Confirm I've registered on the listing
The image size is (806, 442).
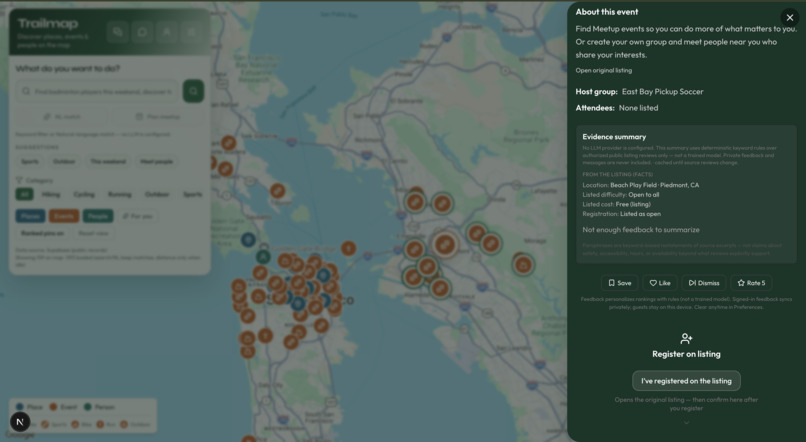(686, 381)
